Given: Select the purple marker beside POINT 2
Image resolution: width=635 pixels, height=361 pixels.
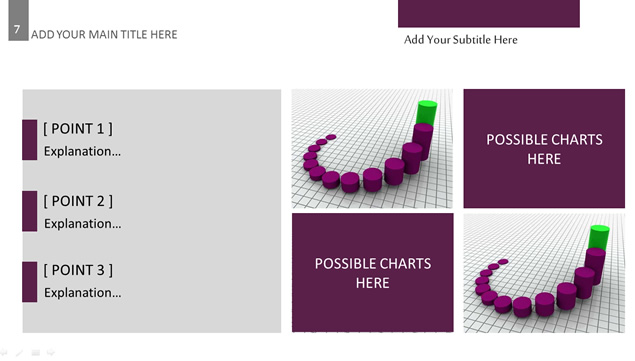Looking at the screenshot, I should point(30,211).
